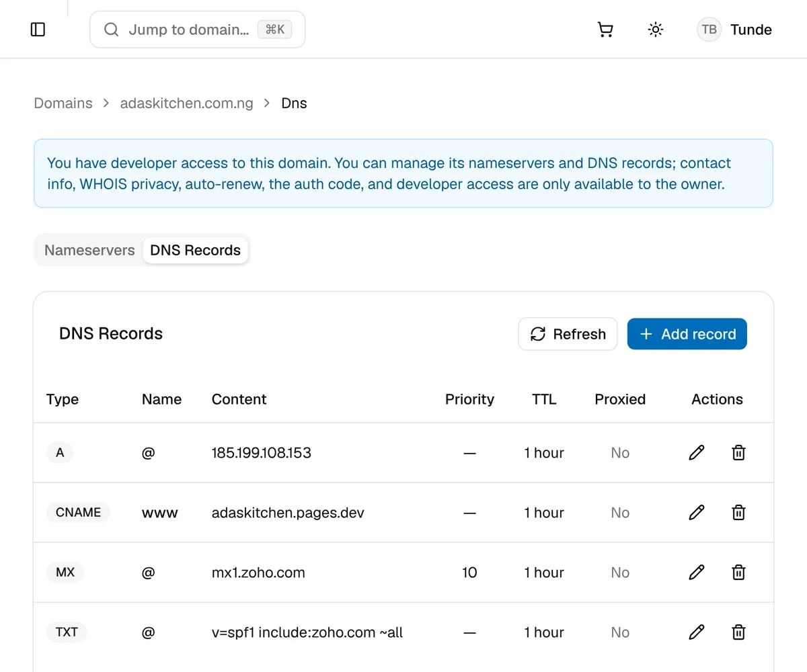Image resolution: width=807 pixels, height=672 pixels.
Task: Click the Priority column header
Action: [469, 399]
